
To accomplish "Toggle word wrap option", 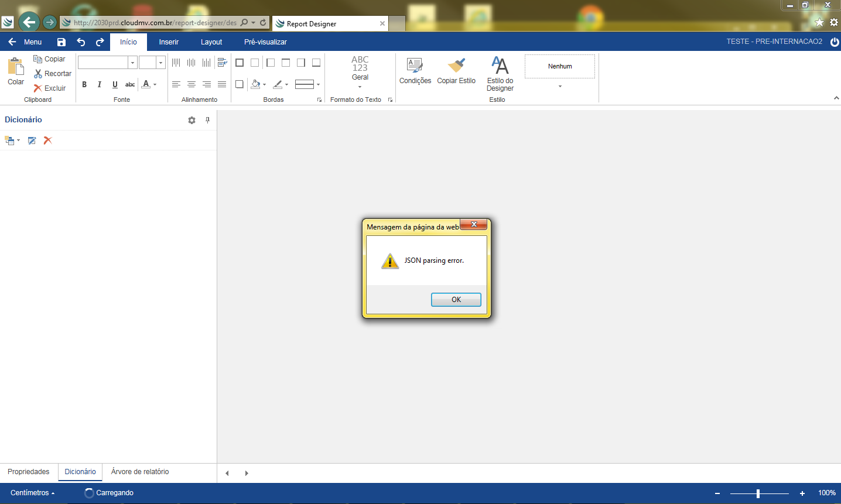I will pos(222,63).
